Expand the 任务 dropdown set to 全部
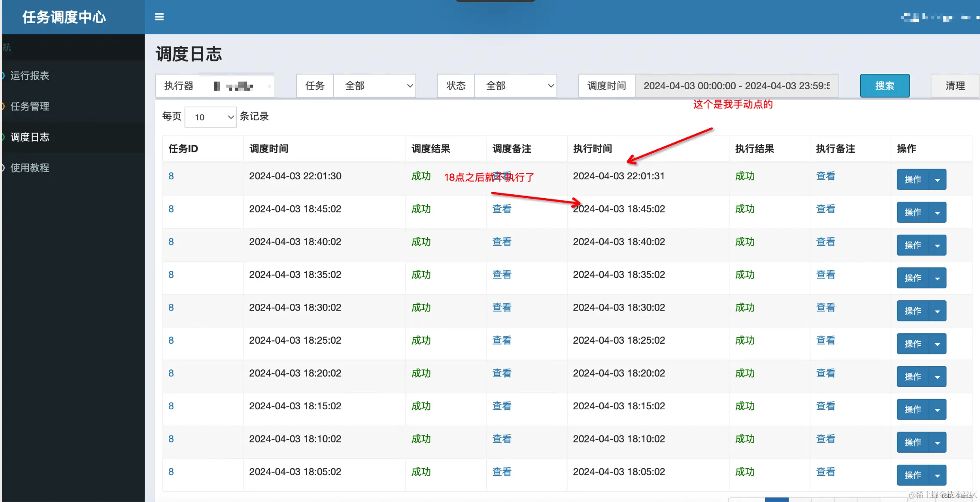 [374, 86]
